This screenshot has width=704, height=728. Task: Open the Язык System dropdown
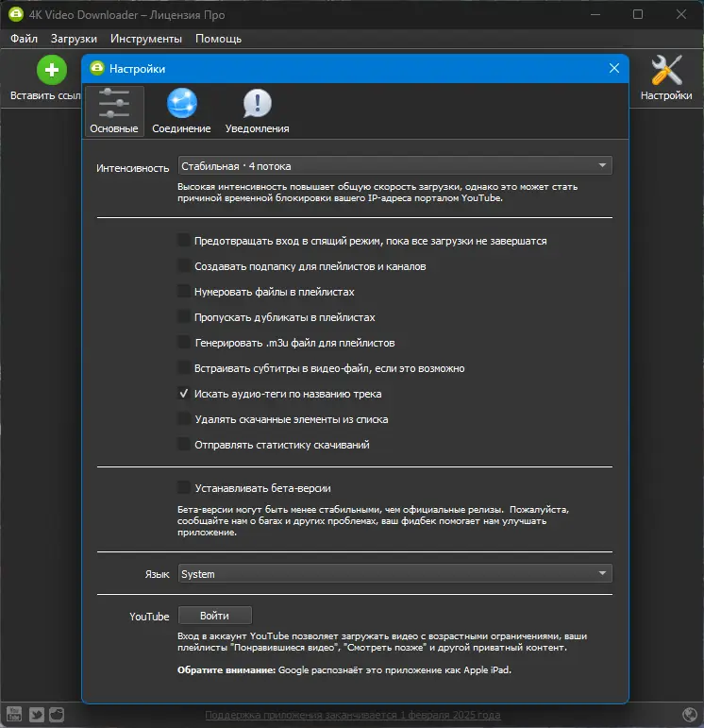coord(394,574)
